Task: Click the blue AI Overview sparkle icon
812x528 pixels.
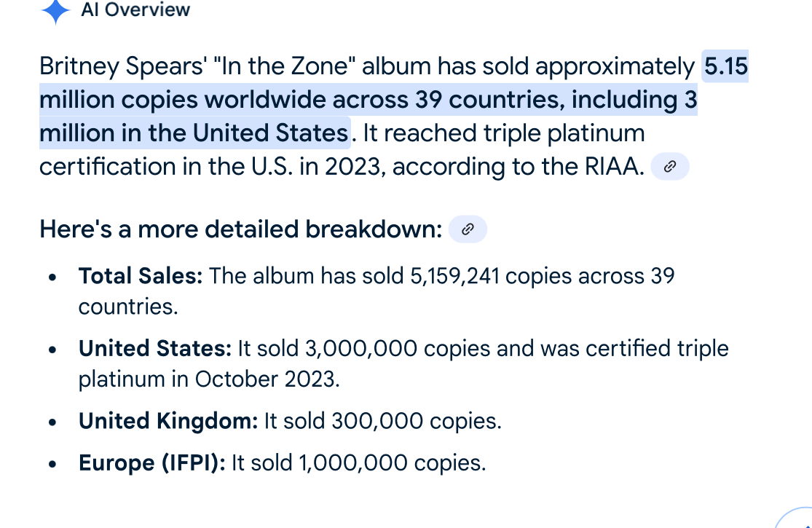Action: tap(55, 11)
